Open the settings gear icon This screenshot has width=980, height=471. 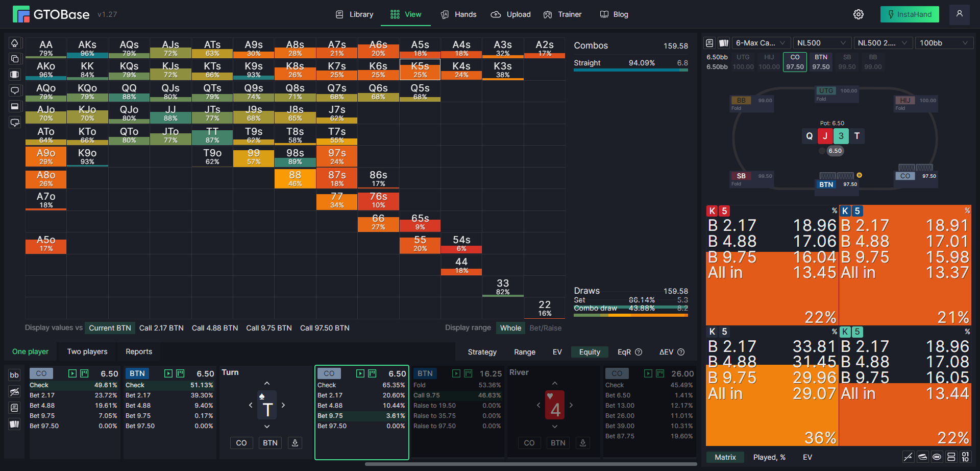click(859, 14)
